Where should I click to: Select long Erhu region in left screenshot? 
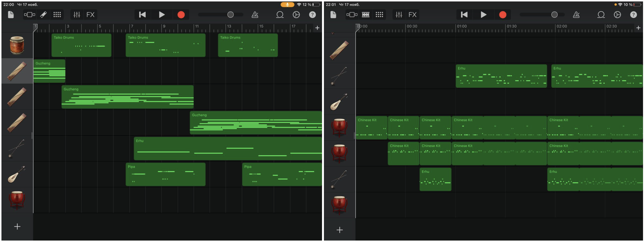pyautogui.click(x=228, y=149)
